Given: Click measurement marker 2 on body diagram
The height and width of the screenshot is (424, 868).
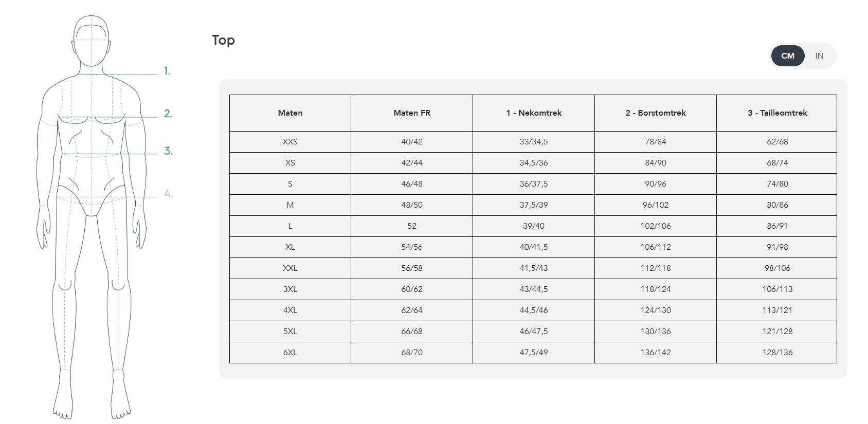Looking at the screenshot, I should click(x=168, y=114).
